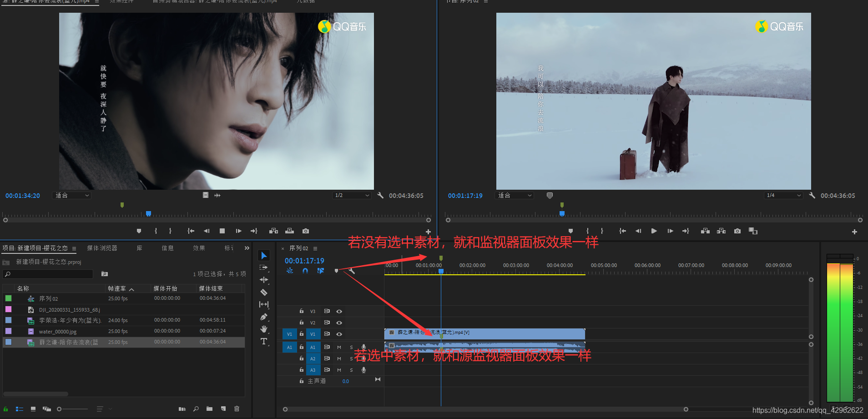Toggle Linked Selection in timeline
Image resolution: width=868 pixels, height=419 pixels.
321,271
